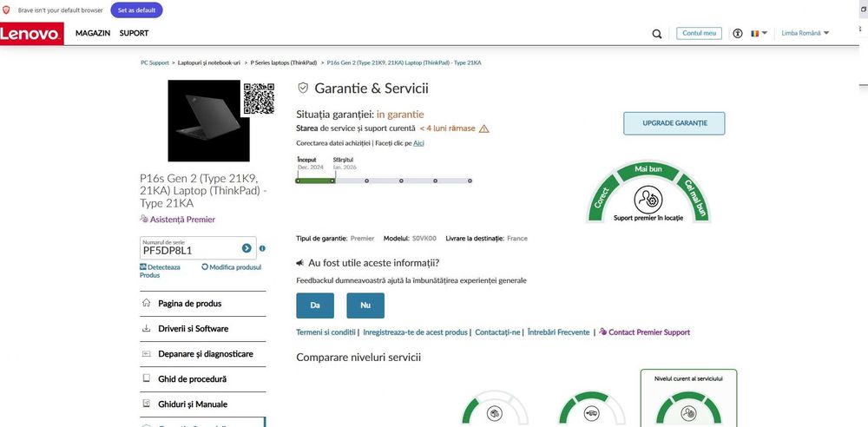Click the current service level gauge icon
Viewport: 868px width, 427px height.
688,413
